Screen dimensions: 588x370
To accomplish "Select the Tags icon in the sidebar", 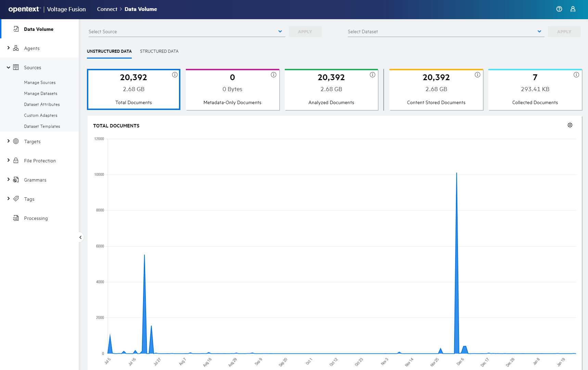I will coord(16,199).
